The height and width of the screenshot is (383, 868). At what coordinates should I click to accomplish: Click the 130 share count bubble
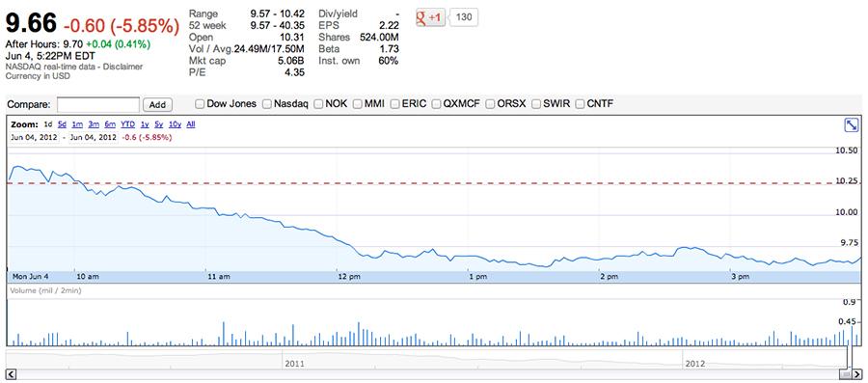pos(463,17)
